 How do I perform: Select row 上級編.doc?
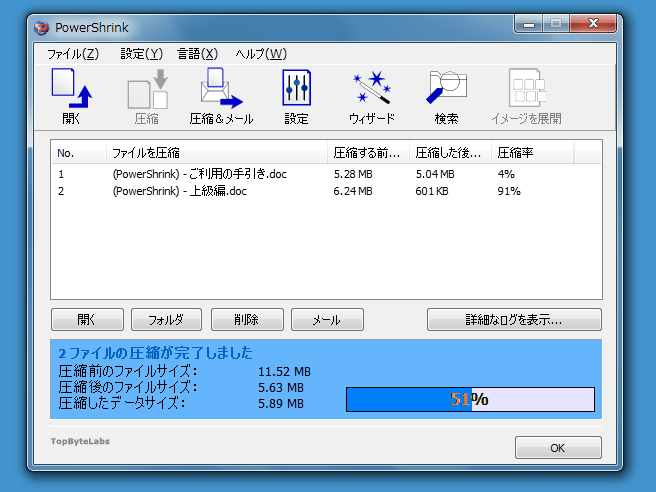tap(326, 191)
